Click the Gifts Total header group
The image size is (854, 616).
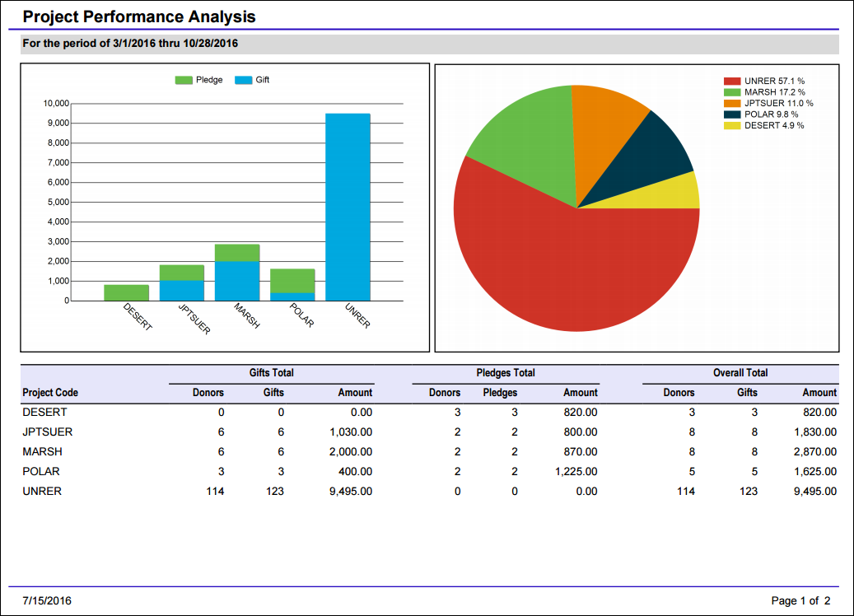271,373
